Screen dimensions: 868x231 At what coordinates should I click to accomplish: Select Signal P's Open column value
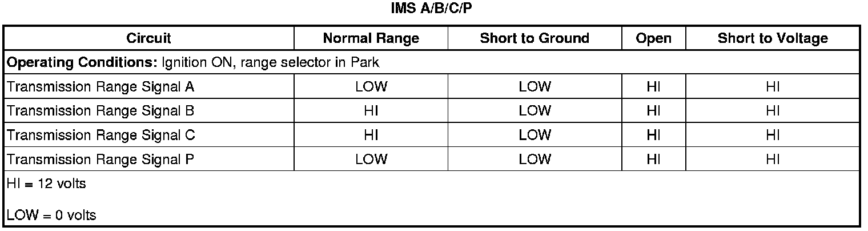click(x=653, y=159)
